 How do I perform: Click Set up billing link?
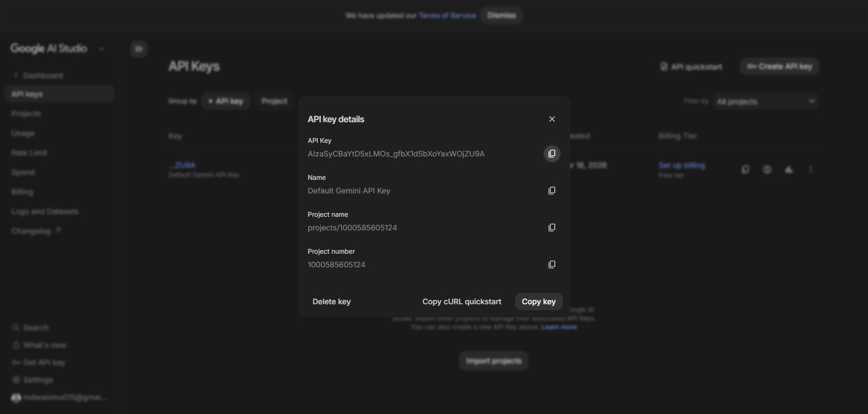tap(682, 165)
